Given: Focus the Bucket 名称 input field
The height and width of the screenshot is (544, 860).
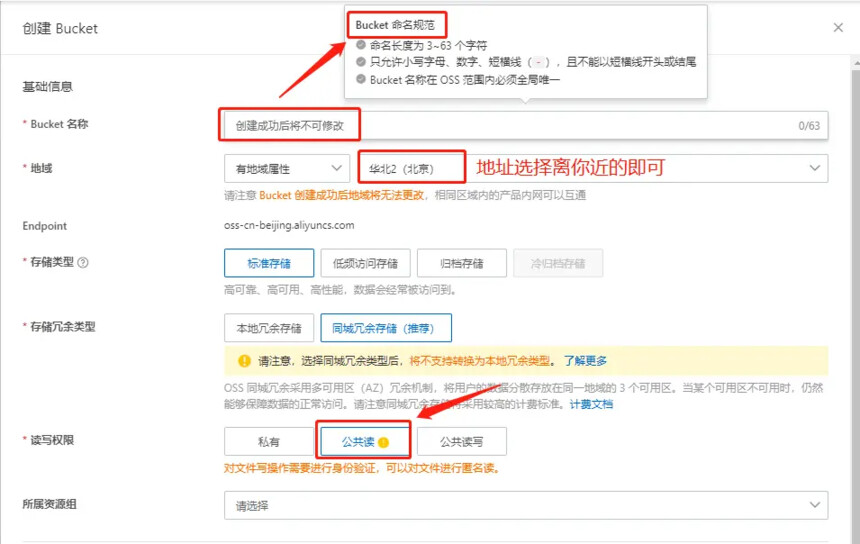Looking at the screenshot, I should (525, 126).
